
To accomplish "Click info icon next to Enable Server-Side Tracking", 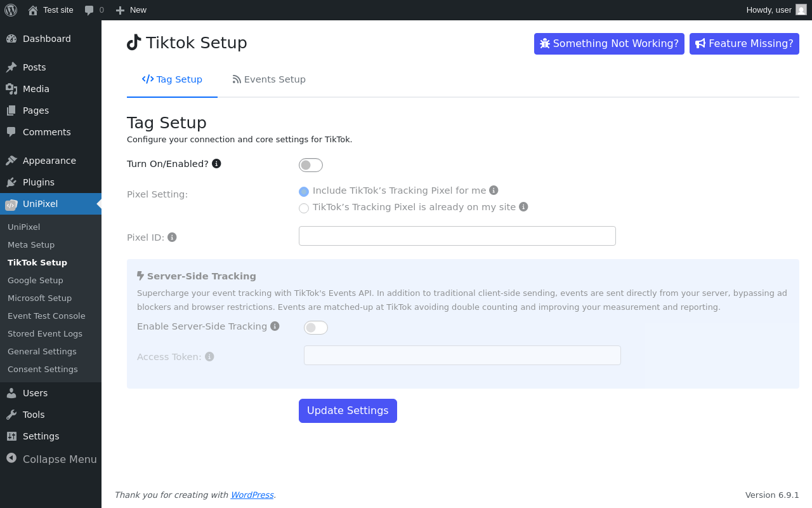I will click(x=275, y=326).
